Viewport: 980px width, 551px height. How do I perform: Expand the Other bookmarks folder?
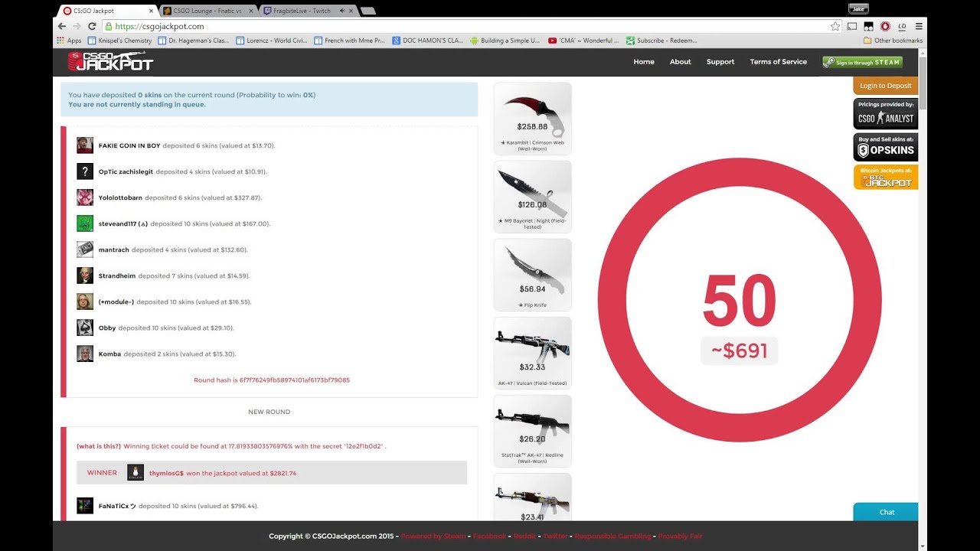pyautogui.click(x=893, y=41)
